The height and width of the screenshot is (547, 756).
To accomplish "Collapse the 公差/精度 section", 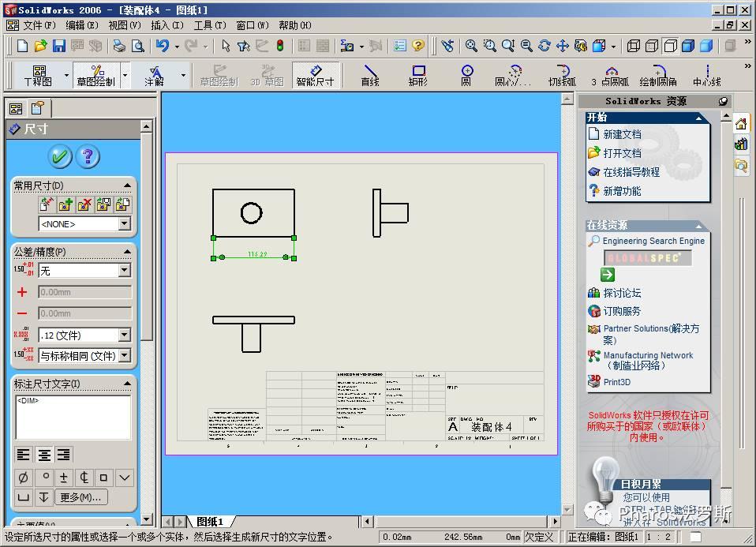I will pyautogui.click(x=127, y=252).
